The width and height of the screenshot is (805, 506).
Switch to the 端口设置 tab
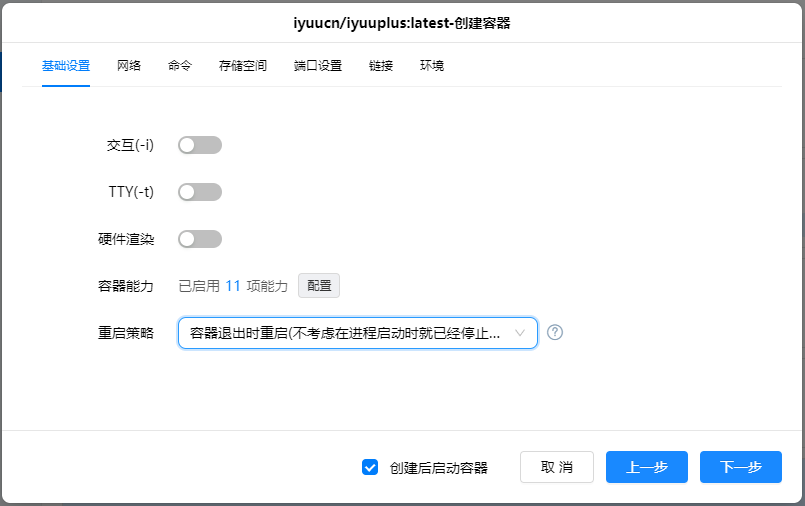pos(318,66)
